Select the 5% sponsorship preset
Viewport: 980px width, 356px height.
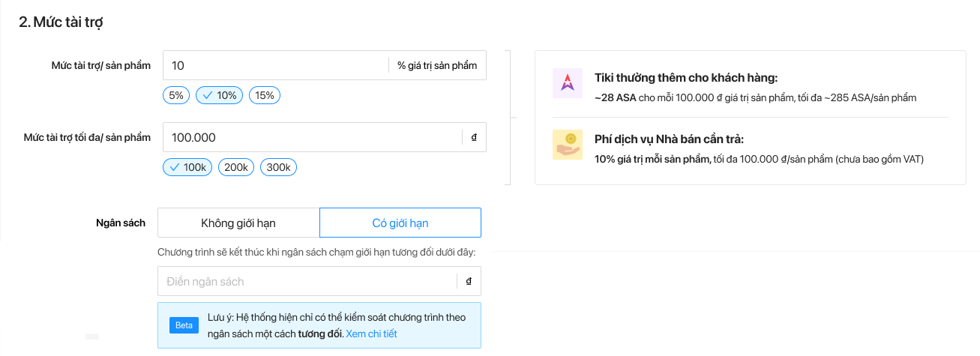point(176,95)
